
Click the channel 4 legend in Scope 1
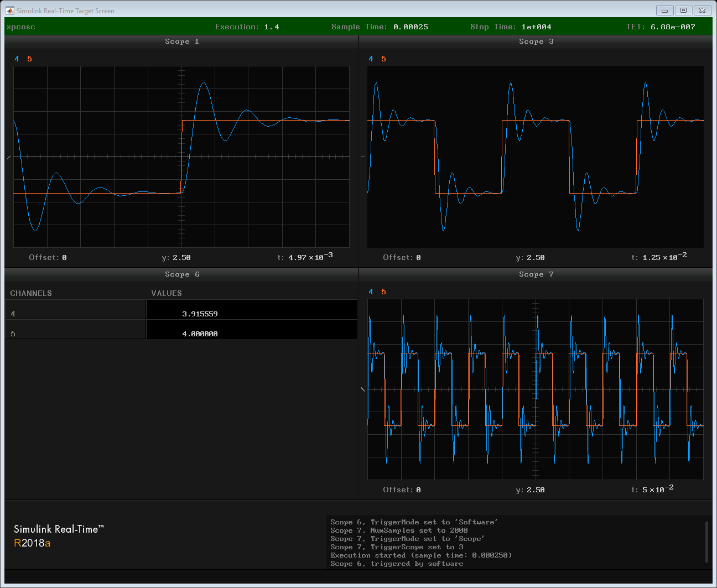(x=17, y=59)
